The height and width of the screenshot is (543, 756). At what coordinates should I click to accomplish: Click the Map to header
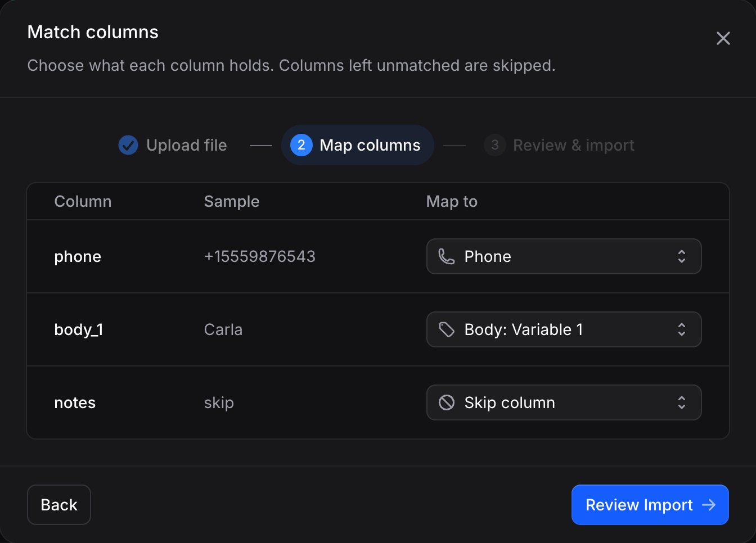coord(452,201)
